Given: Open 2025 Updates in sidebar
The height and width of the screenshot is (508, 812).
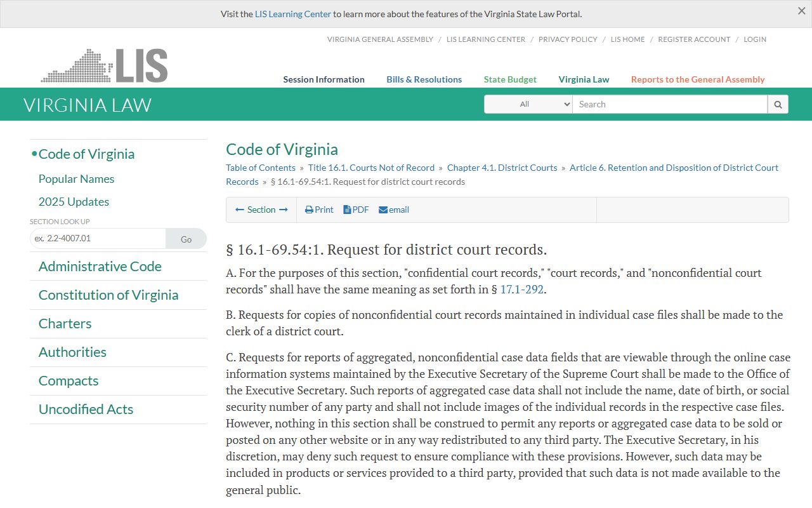Looking at the screenshot, I should [x=74, y=202].
